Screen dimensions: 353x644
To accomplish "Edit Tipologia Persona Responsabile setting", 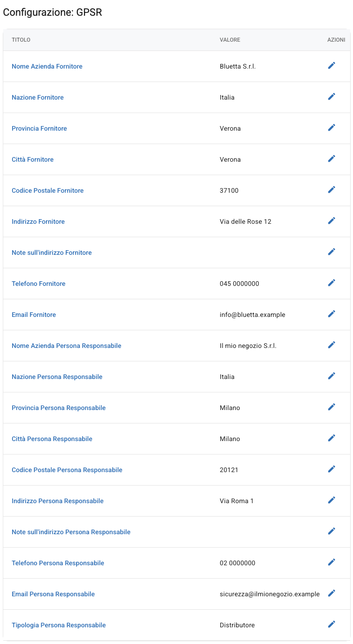I will [x=331, y=625].
